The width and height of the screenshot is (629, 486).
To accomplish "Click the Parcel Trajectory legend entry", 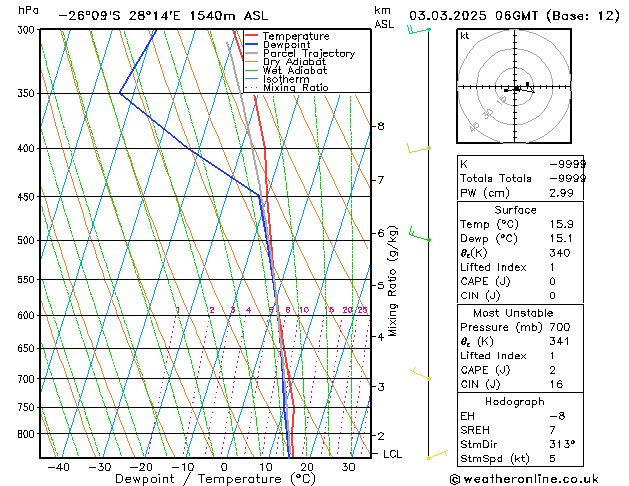I will coord(300,53).
